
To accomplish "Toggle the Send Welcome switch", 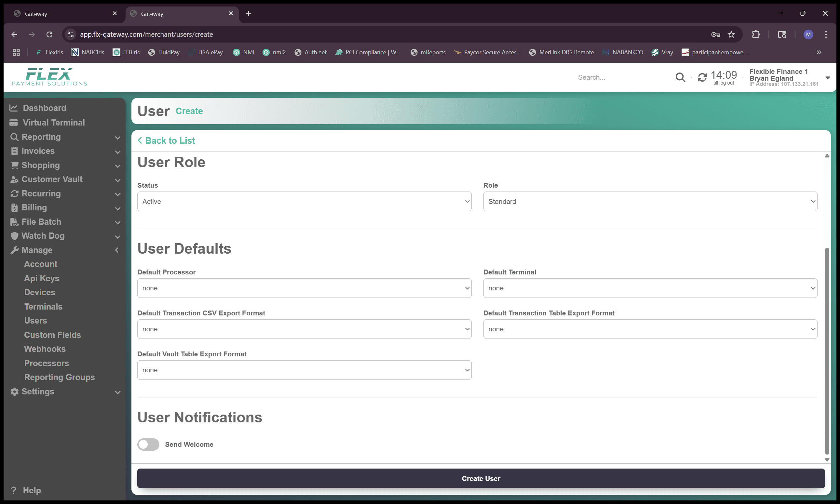I will pos(148,444).
